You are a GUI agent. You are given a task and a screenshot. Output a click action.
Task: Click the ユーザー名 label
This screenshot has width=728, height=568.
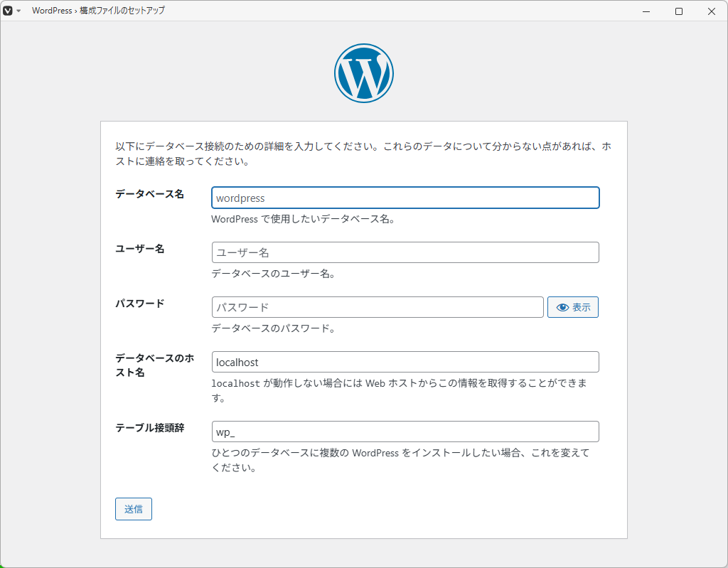pyautogui.click(x=140, y=249)
